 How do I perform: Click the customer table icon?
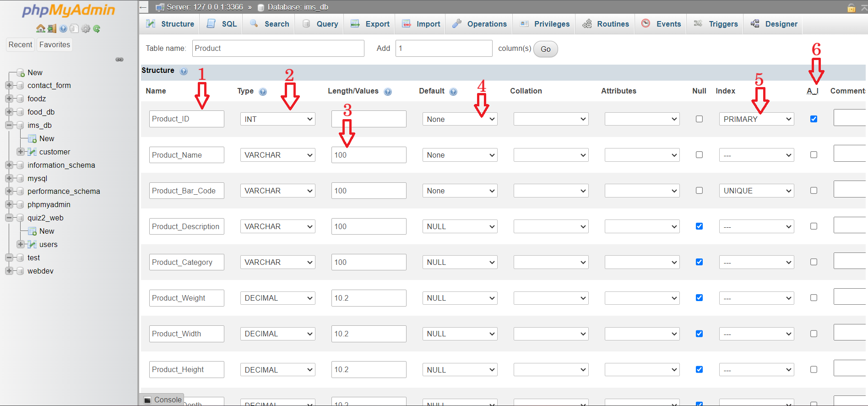tap(32, 152)
